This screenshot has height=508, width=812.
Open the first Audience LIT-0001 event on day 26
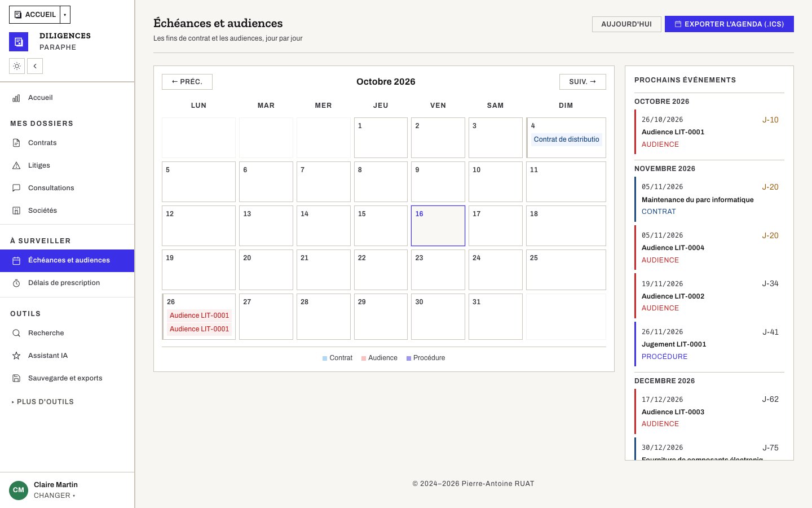point(199,316)
